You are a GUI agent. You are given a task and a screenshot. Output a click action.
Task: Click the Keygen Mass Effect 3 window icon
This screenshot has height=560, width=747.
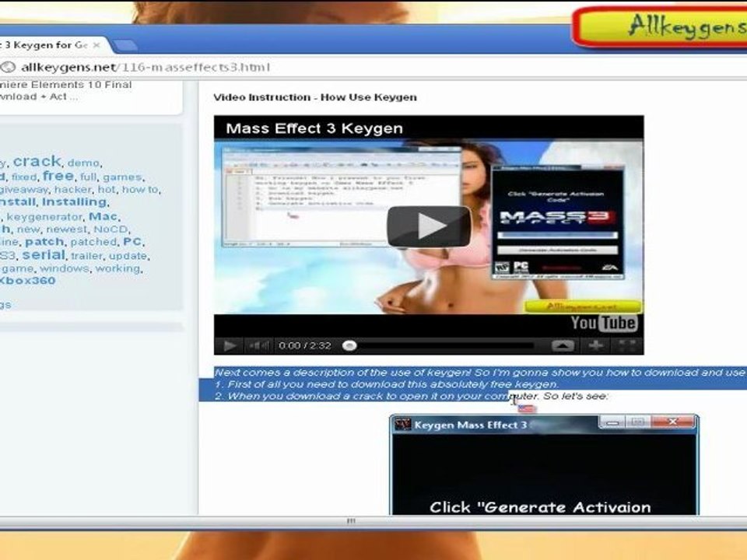[x=402, y=424]
